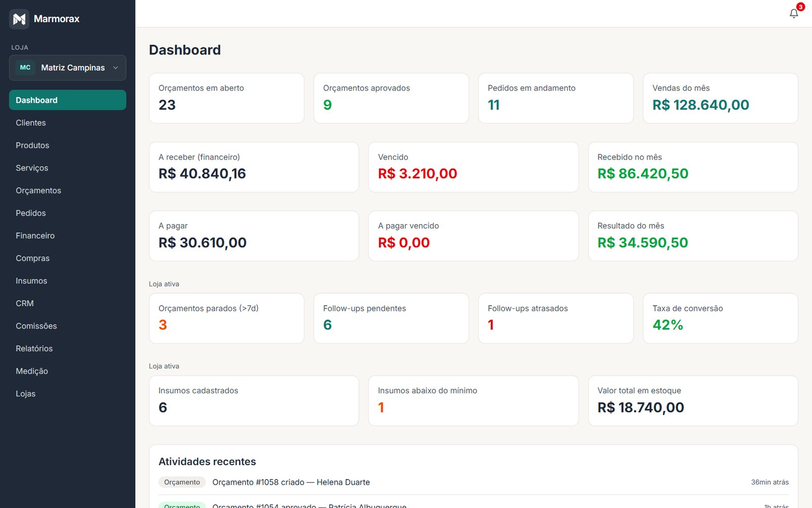Click the Dashboard page heading
The width and height of the screenshot is (812, 508).
click(x=185, y=50)
